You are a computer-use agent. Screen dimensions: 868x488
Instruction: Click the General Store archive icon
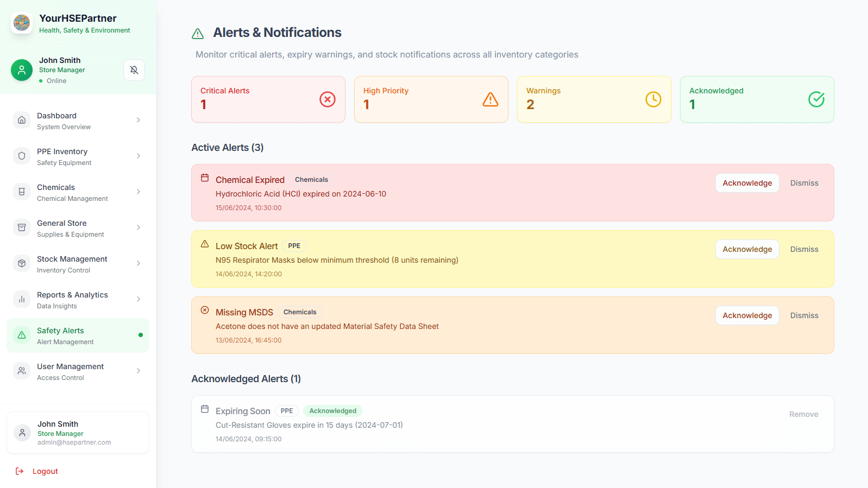22,227
